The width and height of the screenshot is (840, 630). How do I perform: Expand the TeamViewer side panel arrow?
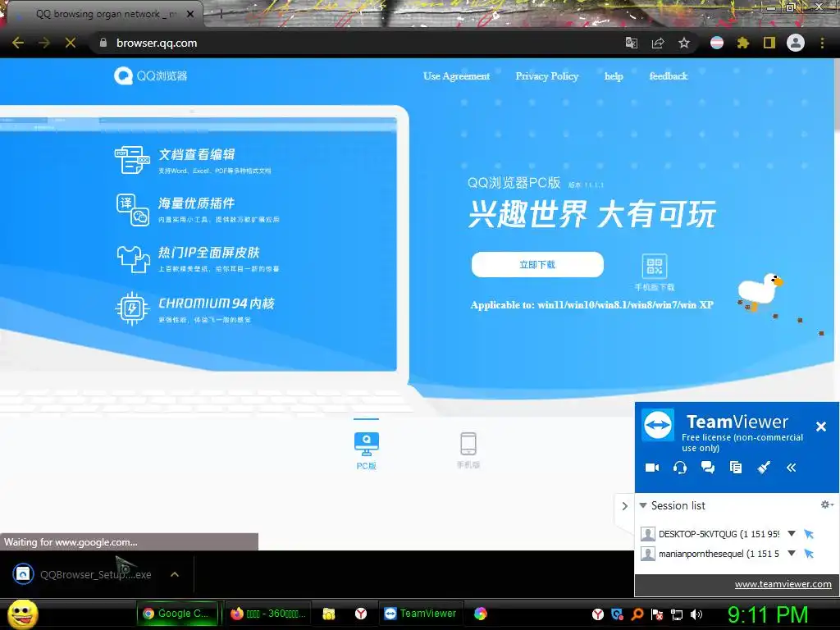pos(624,505)
